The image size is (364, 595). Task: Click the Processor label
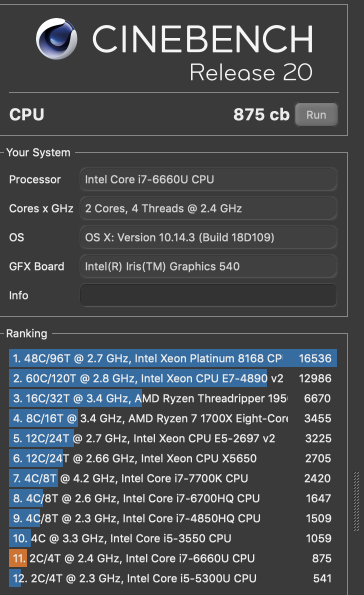click(x=35, y=179)
